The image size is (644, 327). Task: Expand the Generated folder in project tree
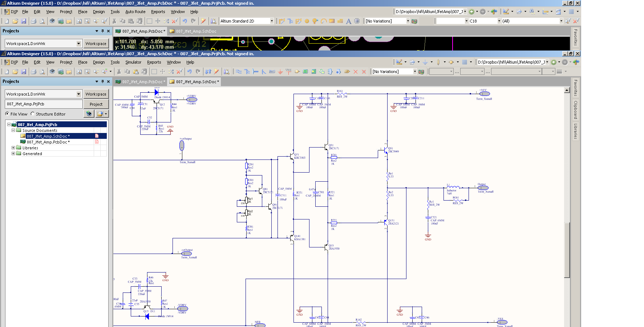[13, 153]
